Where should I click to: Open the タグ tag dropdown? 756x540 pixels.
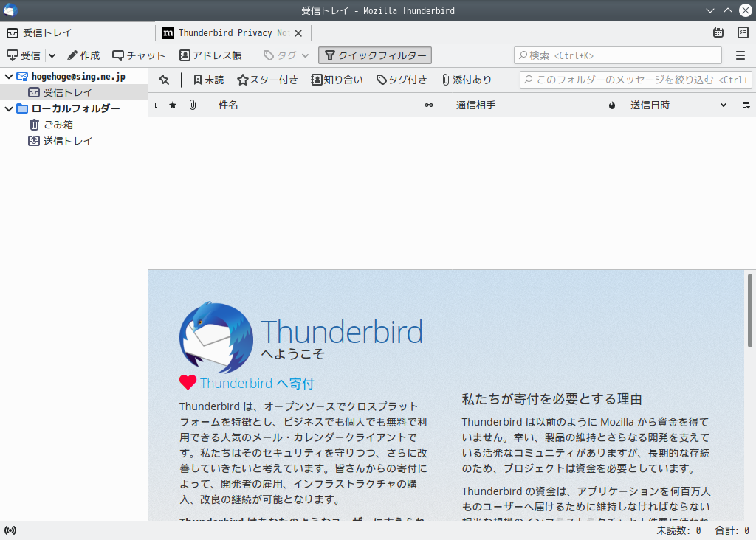[x=286, y=55]
